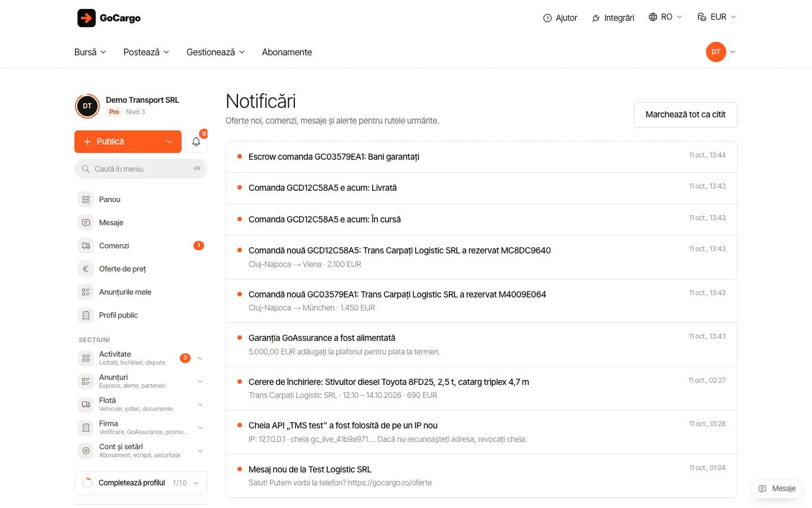812x508 pixels.
Task: Click the Profil public building icon
Action: click(86, 315)
